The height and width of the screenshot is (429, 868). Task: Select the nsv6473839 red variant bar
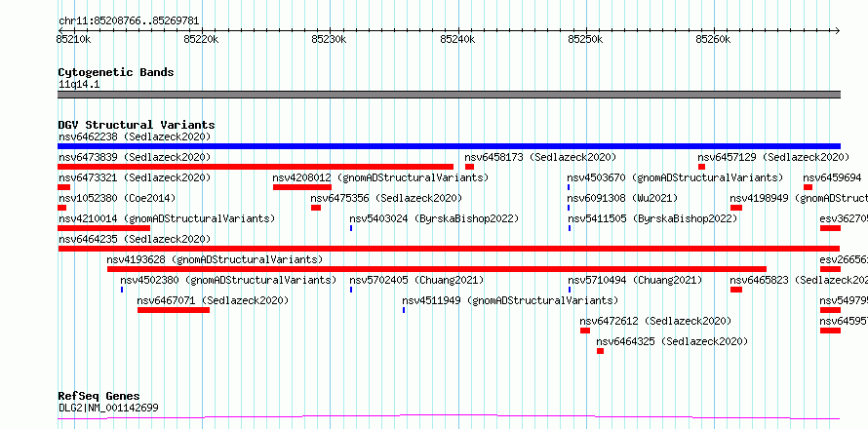tap(256, 167)
